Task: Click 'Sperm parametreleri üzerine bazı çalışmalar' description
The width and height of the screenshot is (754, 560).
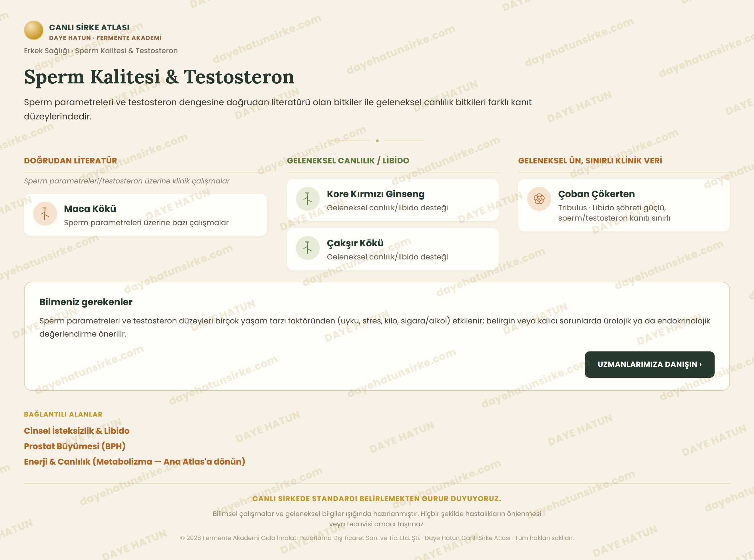Action: pos(146,223)
